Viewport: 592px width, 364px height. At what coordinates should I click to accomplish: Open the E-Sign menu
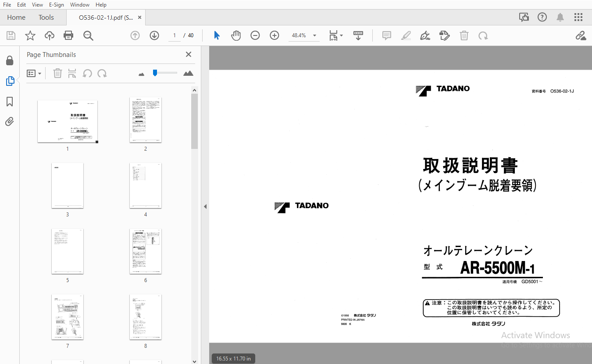pyautogui.click(x=57, y=5)
